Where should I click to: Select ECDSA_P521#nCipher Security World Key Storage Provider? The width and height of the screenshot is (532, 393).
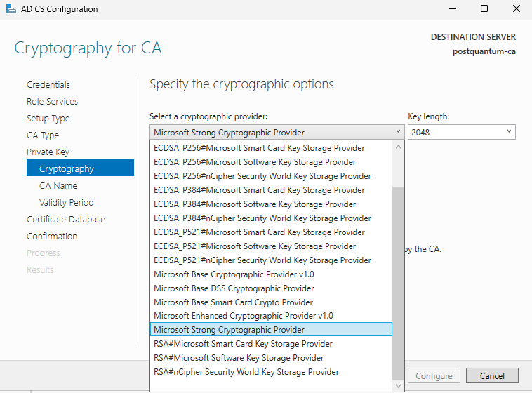(x=271, y=260)
